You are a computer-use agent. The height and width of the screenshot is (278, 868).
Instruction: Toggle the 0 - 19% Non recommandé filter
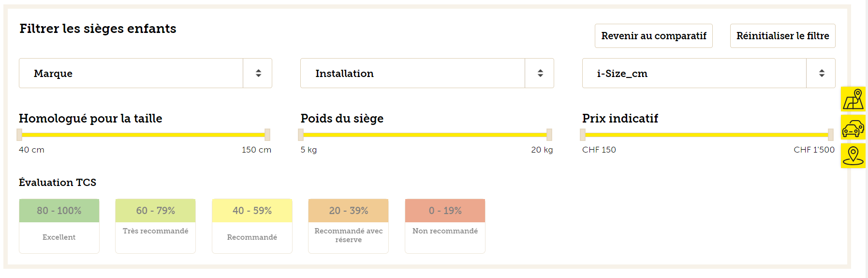[445, 226]
